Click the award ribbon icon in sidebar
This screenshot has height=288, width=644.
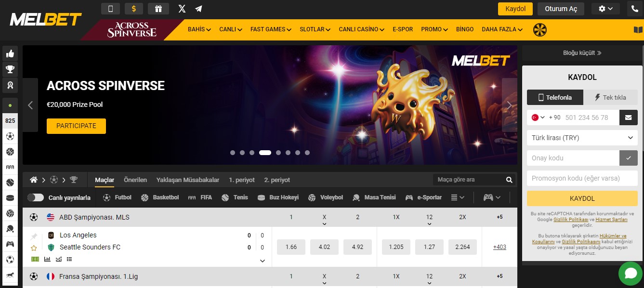[10, 85]
